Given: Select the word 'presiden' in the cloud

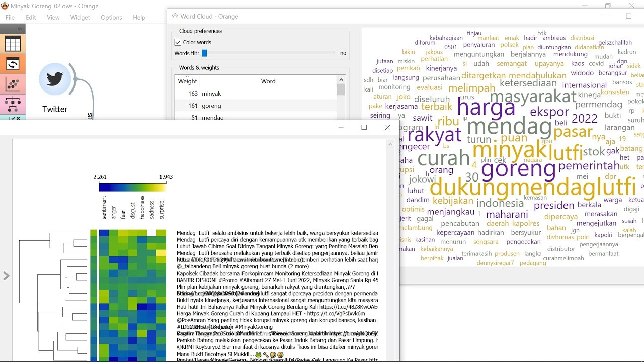Looking at the screenshot, I should coord(554,205).
